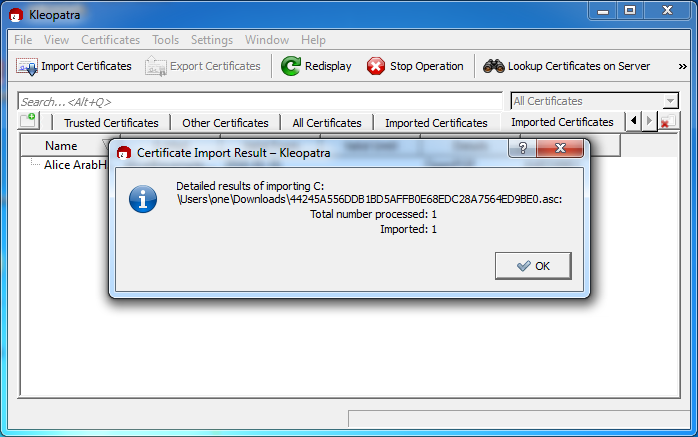Open the Settings menu
Viewport: 698px width, 437px height.
(212, 40)
